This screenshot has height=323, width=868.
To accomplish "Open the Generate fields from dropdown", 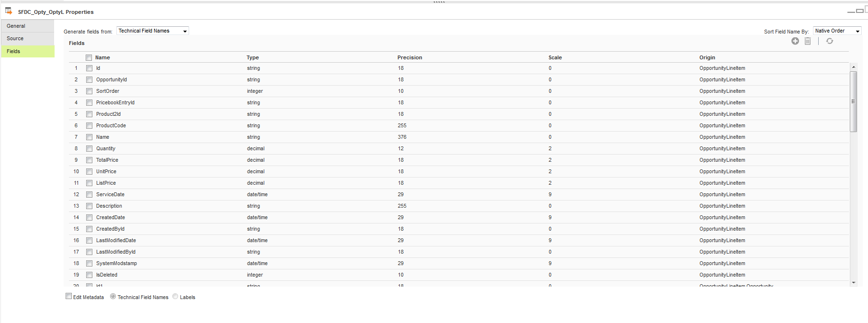I will pyautogui.click(x=153, y=31).
